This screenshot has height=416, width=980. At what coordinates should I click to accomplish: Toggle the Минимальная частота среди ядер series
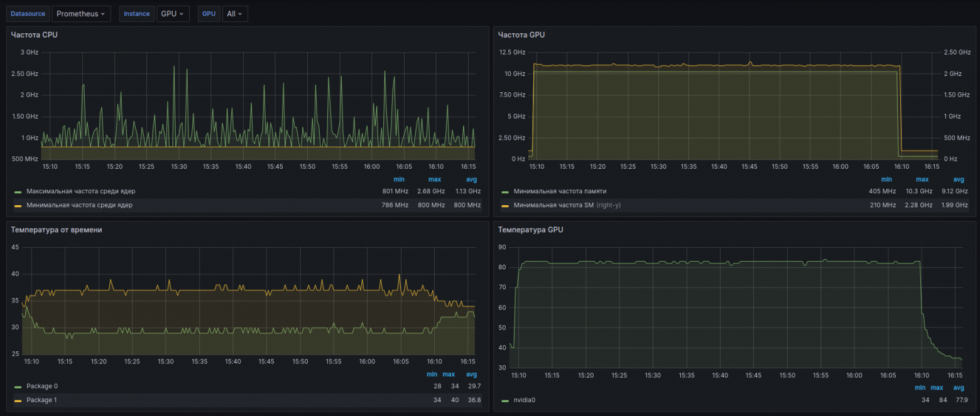(x=79, y=205)
